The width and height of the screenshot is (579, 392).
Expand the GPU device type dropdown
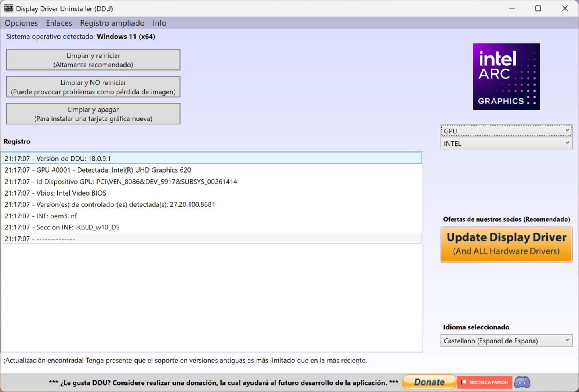[x=506, y=131]
